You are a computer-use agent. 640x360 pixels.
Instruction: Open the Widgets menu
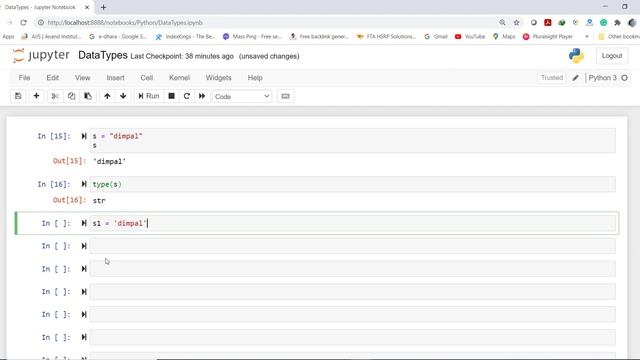pyautogui.click(x=218, y=78)
